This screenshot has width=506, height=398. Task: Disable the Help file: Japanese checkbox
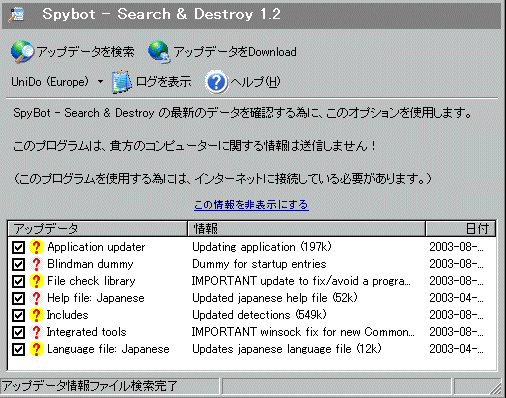[18, 298]
